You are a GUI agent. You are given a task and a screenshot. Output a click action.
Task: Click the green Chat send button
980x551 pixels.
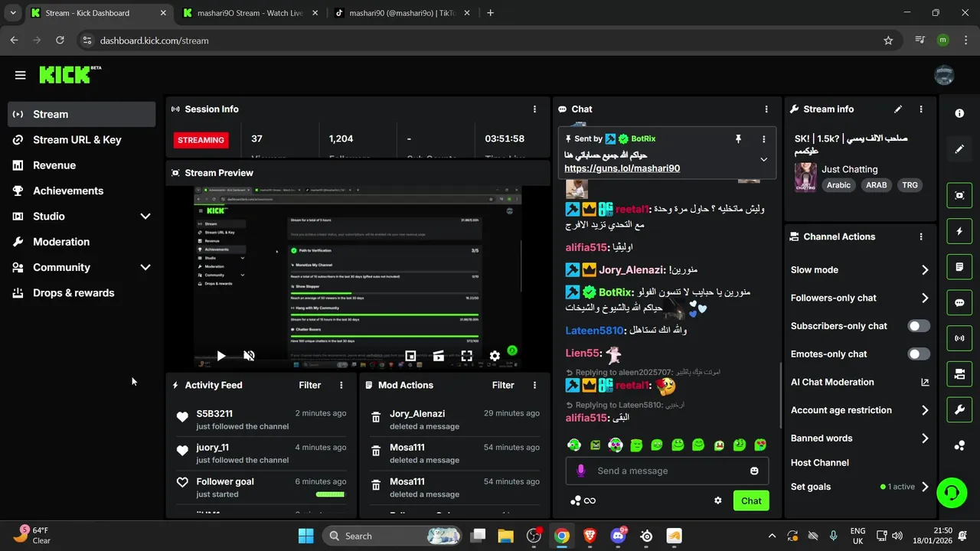[751, 501]
